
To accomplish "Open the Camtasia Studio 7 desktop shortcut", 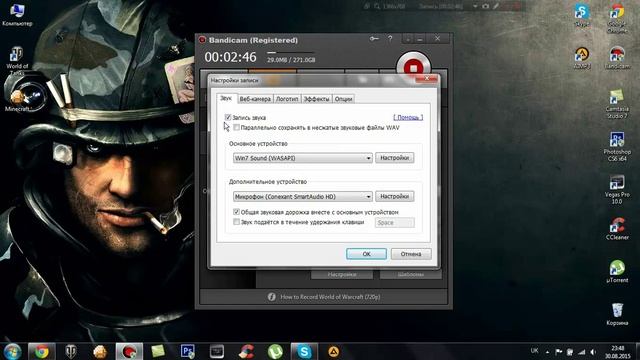I will pyautogui.click(x=617, y=104).
